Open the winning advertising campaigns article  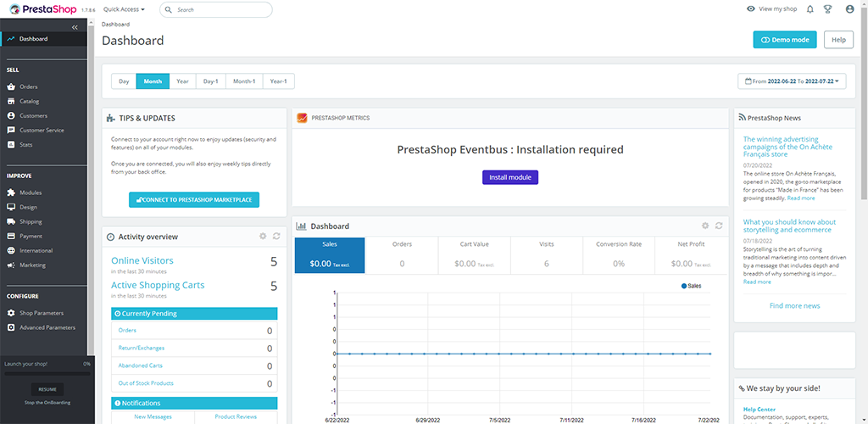[787, 147]
